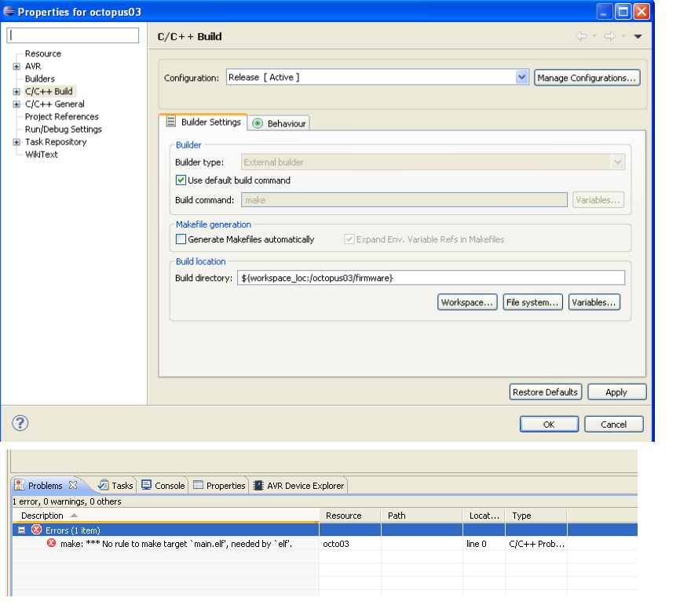The height and width of the screenshot is (616, 680).
Task: Click the Builder Settings tab icon
Action: coord(171,122)
